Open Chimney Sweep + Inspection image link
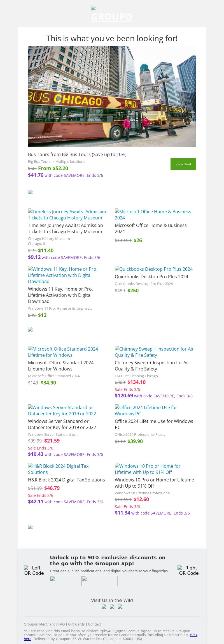224x644 pixels. tap(154, 352)
